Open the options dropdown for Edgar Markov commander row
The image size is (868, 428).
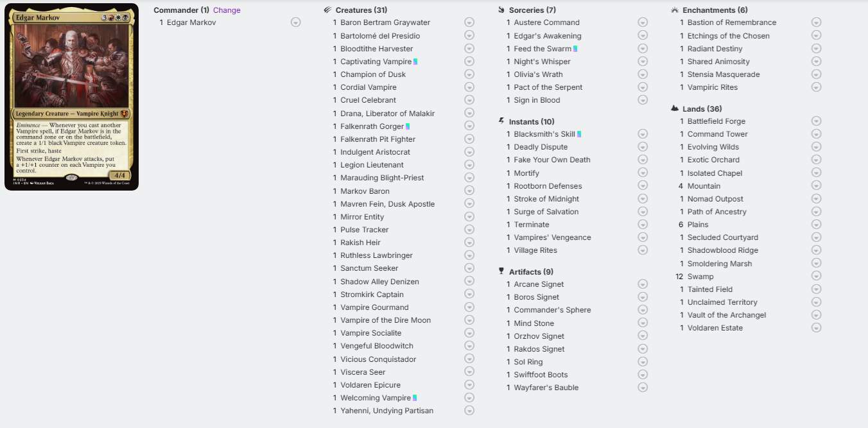point(295,22)
